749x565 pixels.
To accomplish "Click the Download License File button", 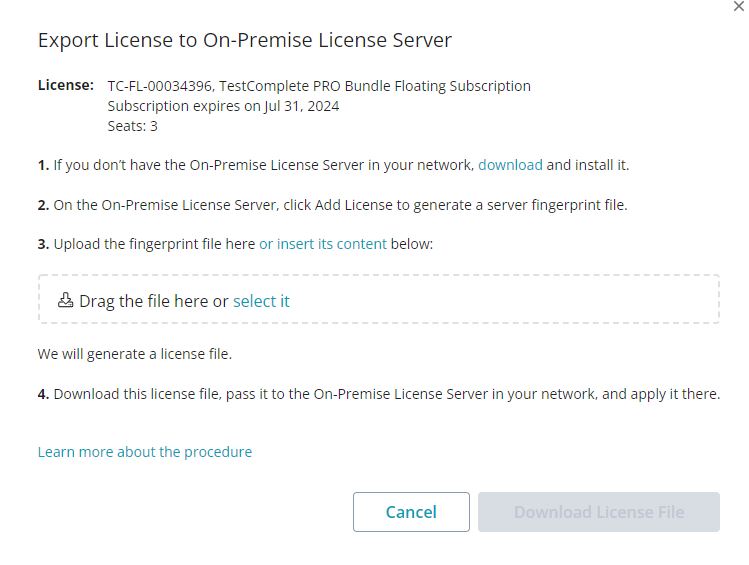I will click(x=599, y=512).
